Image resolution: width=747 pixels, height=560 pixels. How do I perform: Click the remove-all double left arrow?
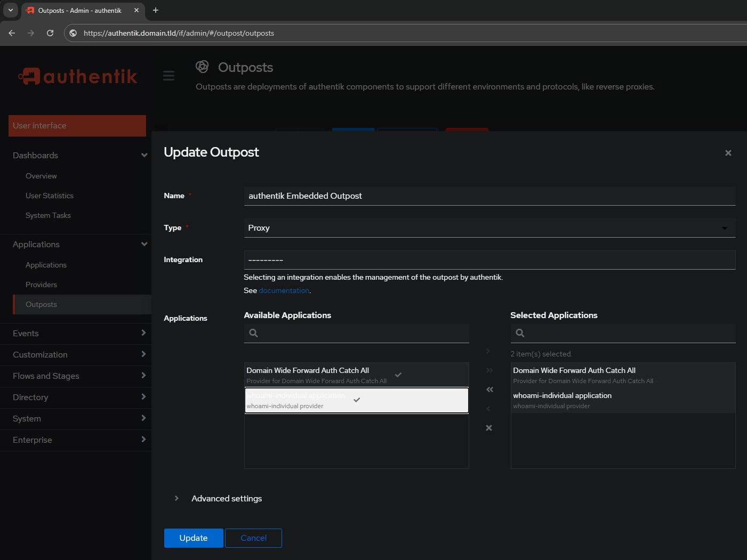489,389
